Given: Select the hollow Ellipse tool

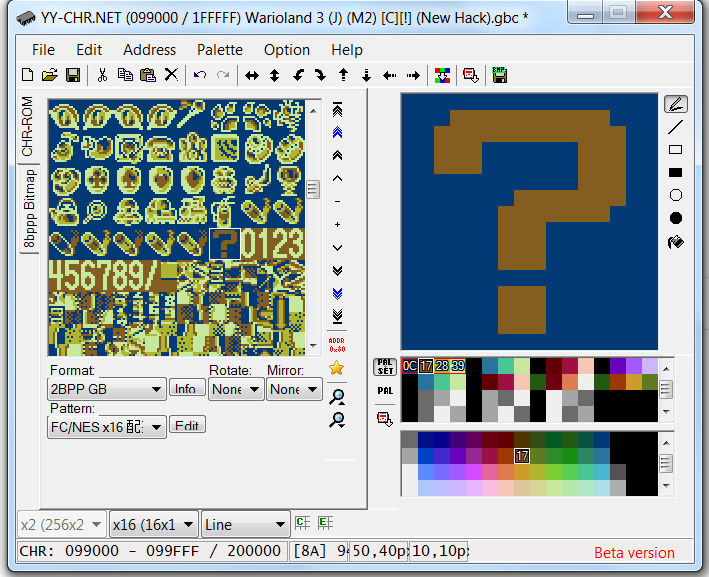Looking at the screenshot, I should (x=676, y=195).
